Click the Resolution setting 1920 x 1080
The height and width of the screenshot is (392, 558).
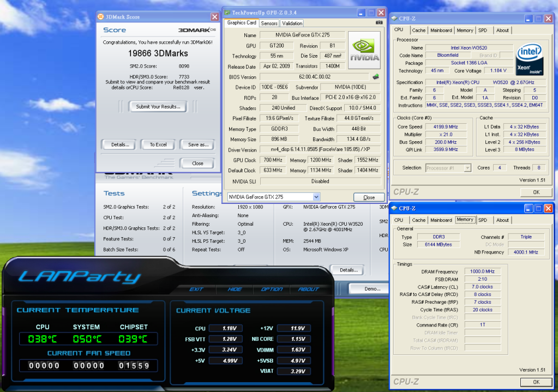(250, 207)
